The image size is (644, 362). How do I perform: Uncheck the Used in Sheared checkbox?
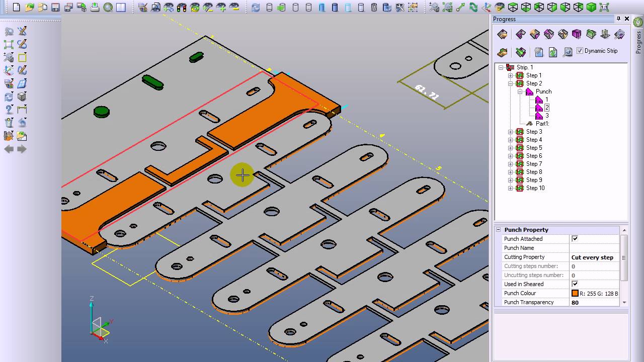pyautogui.click(x=575, y=284)
